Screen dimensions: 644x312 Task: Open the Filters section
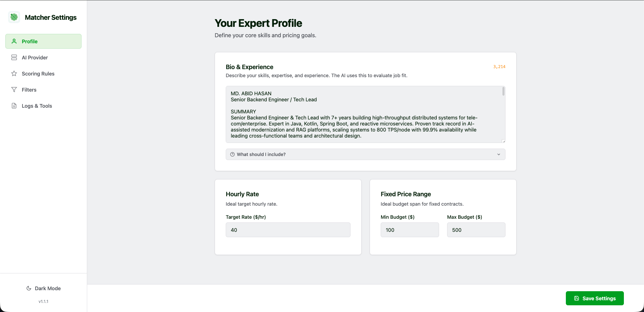pyautogui.click(x=29, y=90)
